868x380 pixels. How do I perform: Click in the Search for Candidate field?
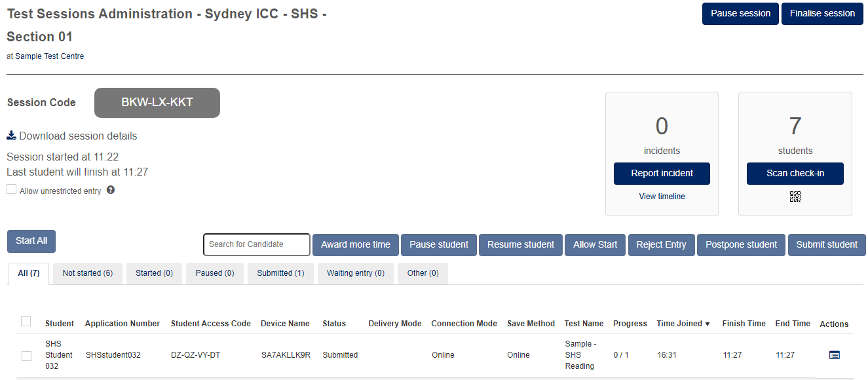[x=256, y=244]
